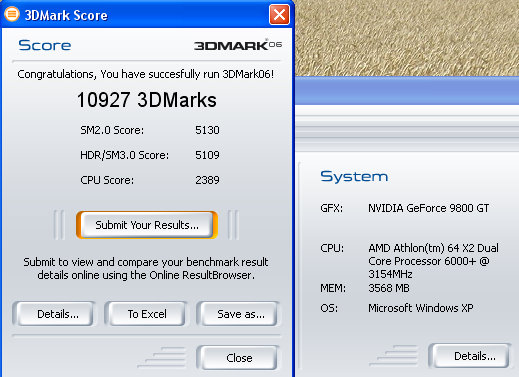Image resolution: width=519 pixels, height=377 pixels.
Task: Click the NVIDIA GeForce 9800 GT entry
Action: click(429, 208)
